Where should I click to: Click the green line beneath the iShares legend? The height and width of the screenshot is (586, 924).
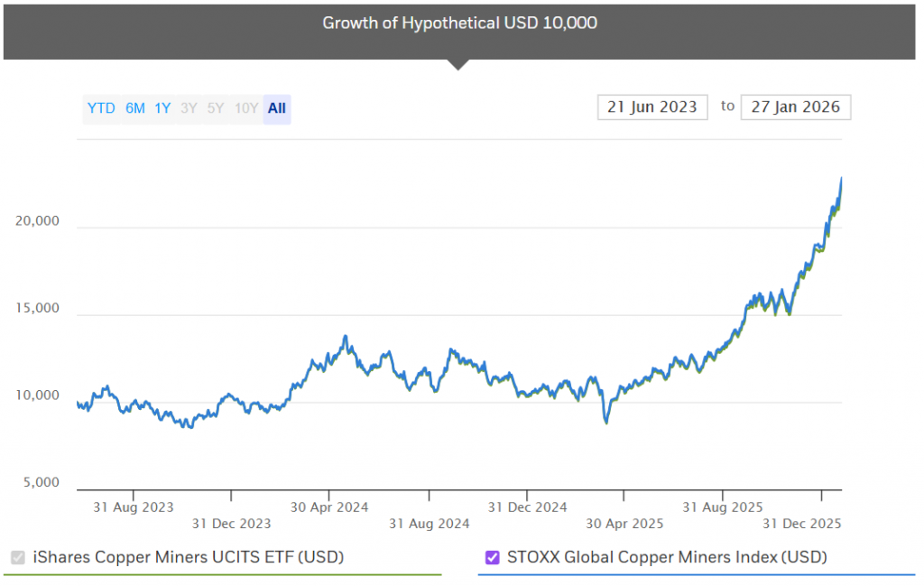[x=226, y=574]
